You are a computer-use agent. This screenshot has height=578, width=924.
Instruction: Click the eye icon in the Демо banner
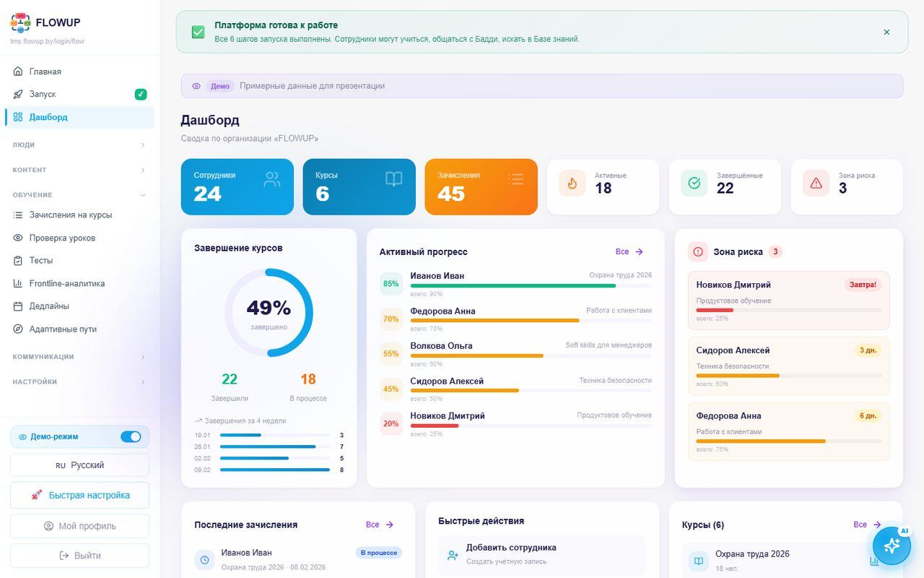click(x=196, y=86)
